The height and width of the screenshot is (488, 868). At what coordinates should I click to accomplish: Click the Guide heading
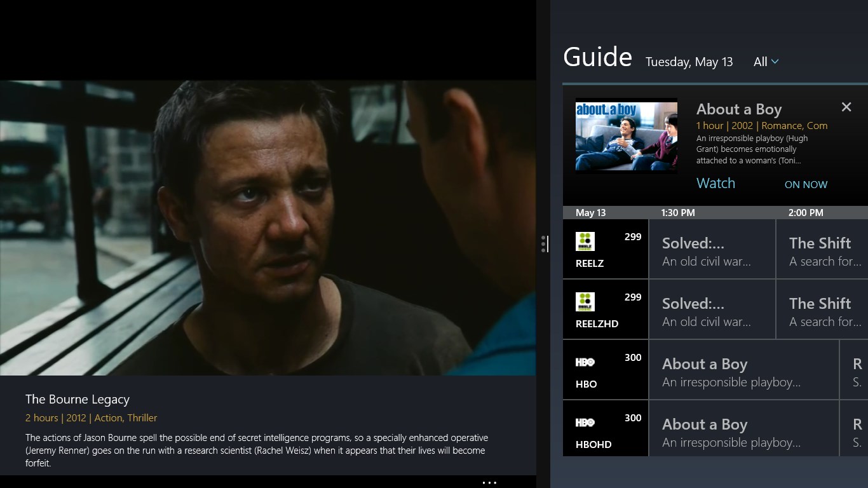coord(597,57)
